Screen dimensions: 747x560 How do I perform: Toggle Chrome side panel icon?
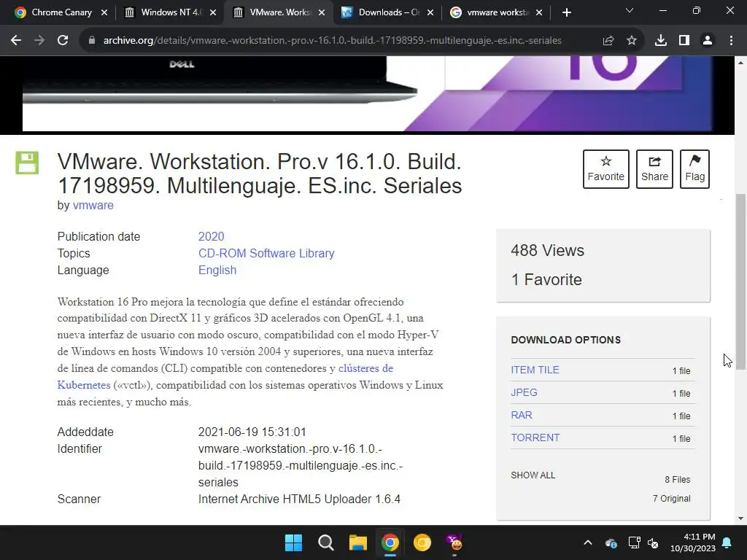(684, 41)
